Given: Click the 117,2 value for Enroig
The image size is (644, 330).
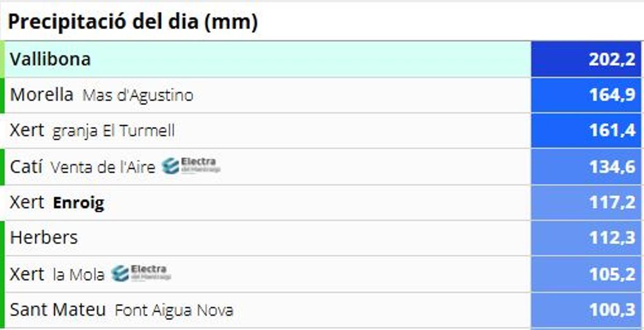Looking at the screenshot, I should [587, 203].
